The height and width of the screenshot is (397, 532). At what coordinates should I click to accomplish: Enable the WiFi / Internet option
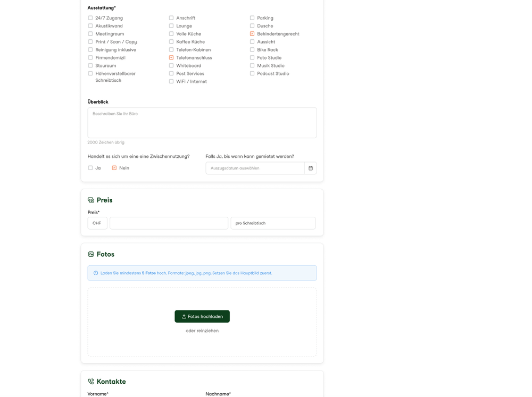[x=171, y=82]
